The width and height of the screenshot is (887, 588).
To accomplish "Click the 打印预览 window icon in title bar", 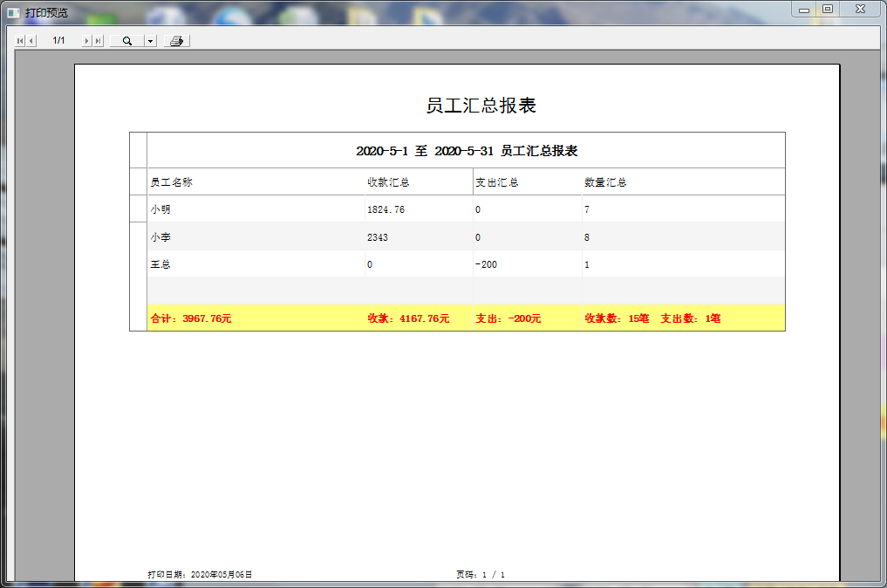I will point(13,13).
